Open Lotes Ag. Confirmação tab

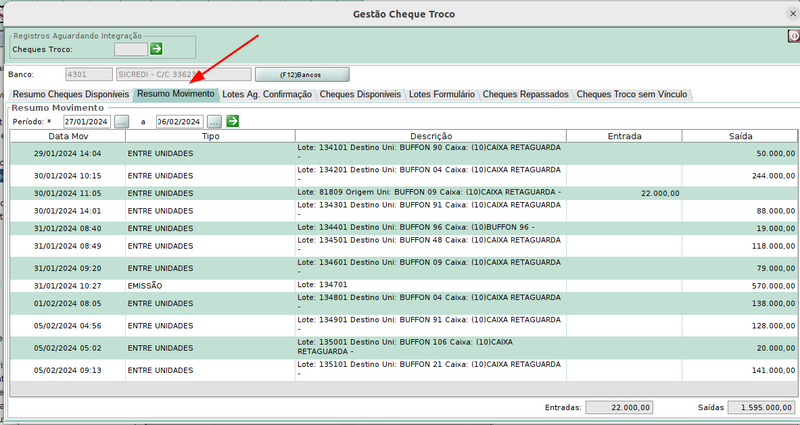click(x=267, y=94)
